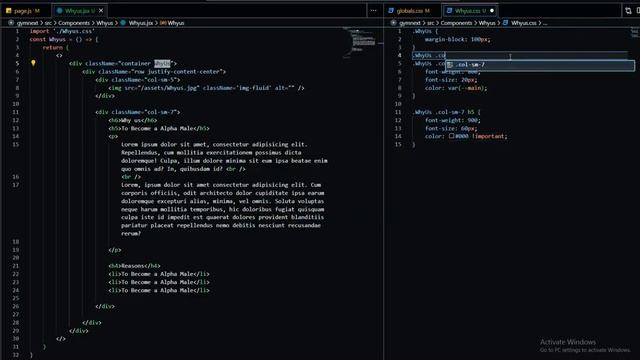Viewport: 640px width, 360px height.
Task: Click line number 11 in the CSS editor
Action: point(398,112)
